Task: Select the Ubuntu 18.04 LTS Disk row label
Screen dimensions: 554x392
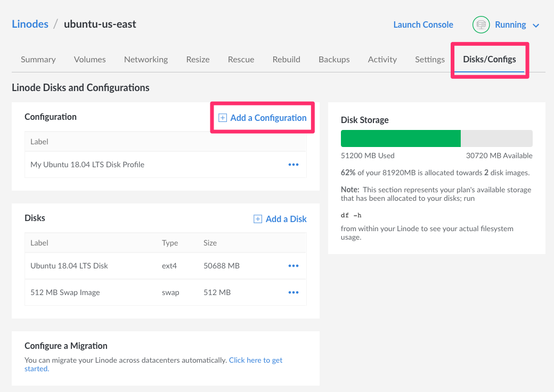Action: (x=69, y=266)
